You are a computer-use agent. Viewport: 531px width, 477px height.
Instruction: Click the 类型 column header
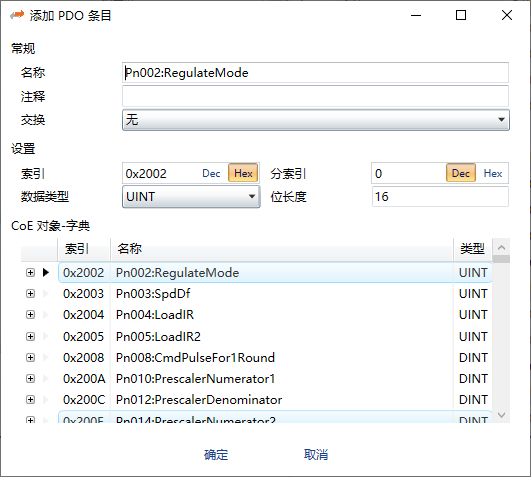(x=473, y=249)
